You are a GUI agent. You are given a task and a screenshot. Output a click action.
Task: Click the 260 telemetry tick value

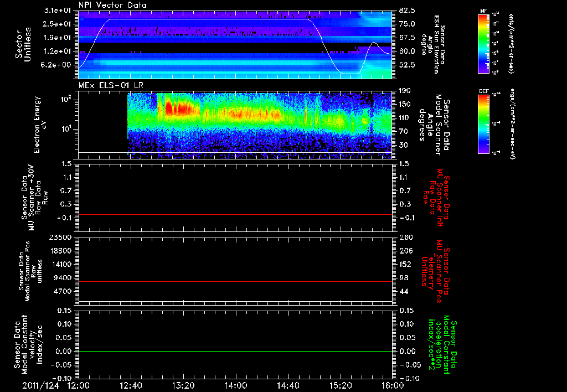point(405,237)
